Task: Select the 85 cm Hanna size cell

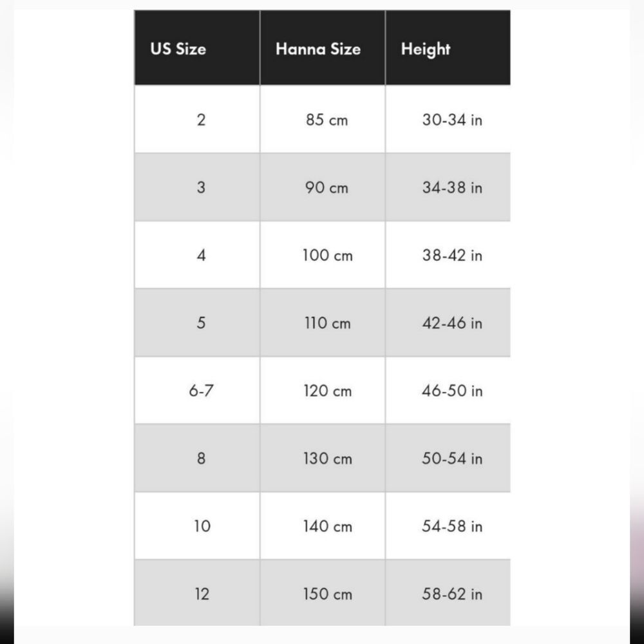Action: pos(323,119)
